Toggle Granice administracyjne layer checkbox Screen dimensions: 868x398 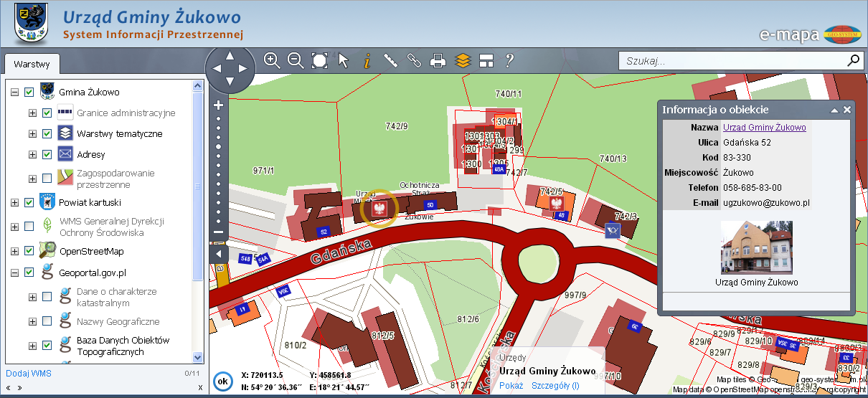(47, 113)
